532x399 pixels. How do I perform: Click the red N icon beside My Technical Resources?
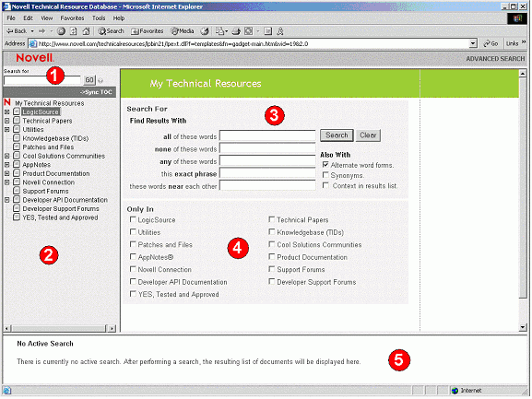pyautogui.click(x=7, y=102)
